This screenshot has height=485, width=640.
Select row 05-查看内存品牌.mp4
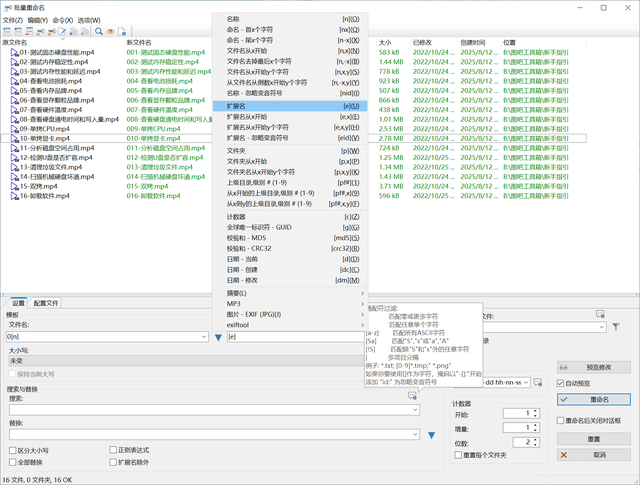click(x=293, y=91)
